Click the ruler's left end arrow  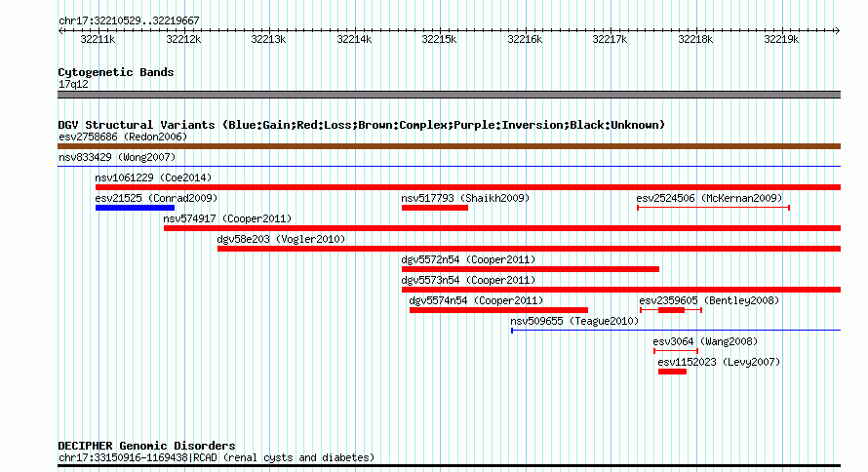(x=60, y=31)
